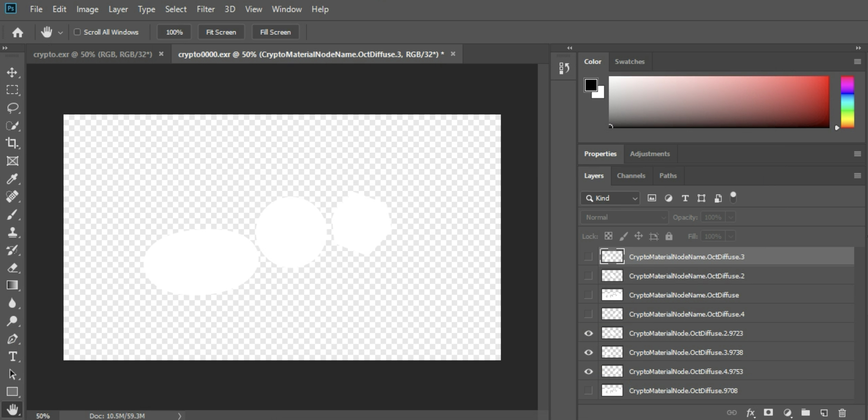Hide the CryptoMaterialNode.OctDiffuse.2.9723 layer
Viewport: 868px width, 420px height.
click(588, 333)
